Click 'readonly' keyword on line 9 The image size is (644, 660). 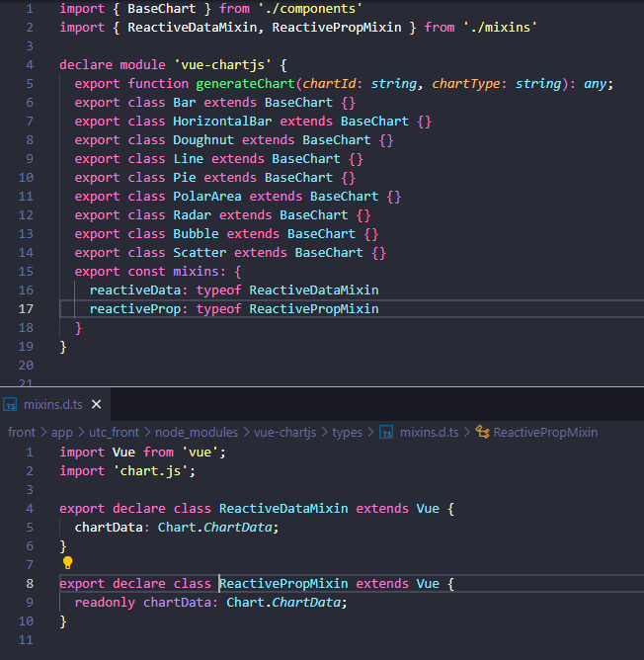105,603
